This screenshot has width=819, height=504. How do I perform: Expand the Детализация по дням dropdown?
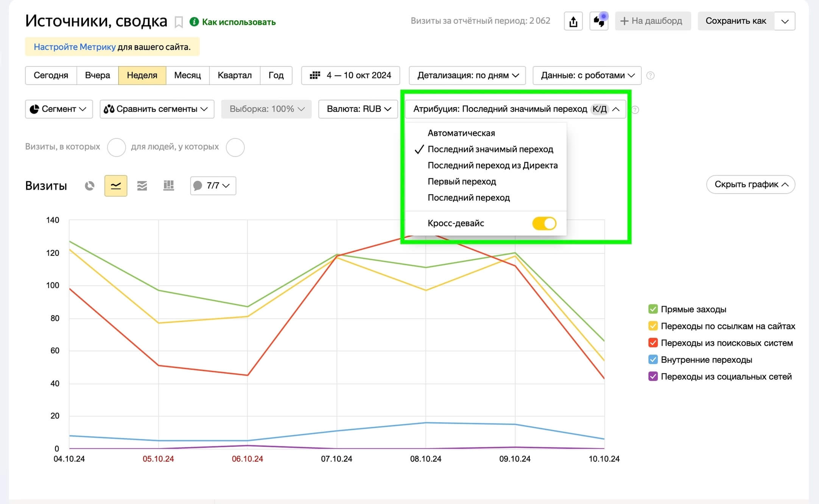pyautogui.click(x=466, y=76)
